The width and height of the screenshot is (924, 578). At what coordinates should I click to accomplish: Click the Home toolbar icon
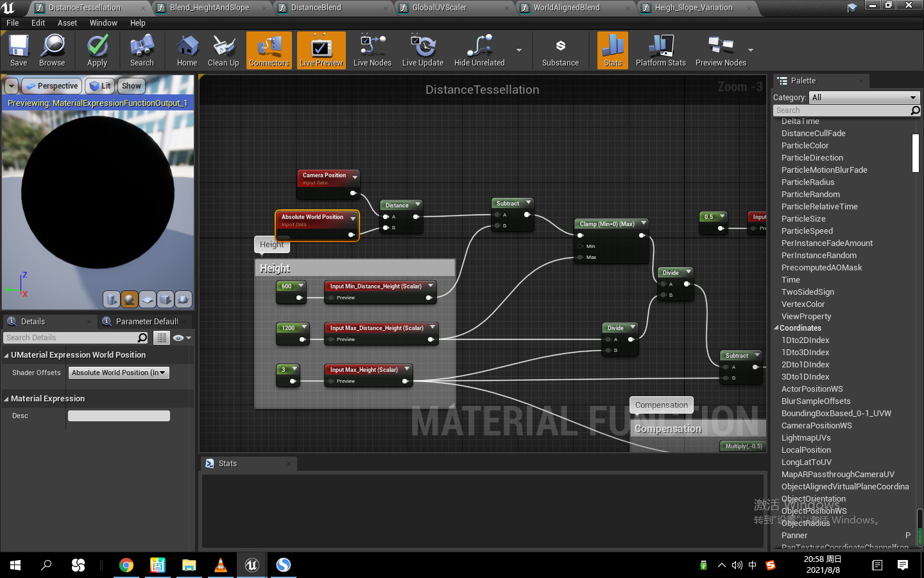(x=187, y=50)
